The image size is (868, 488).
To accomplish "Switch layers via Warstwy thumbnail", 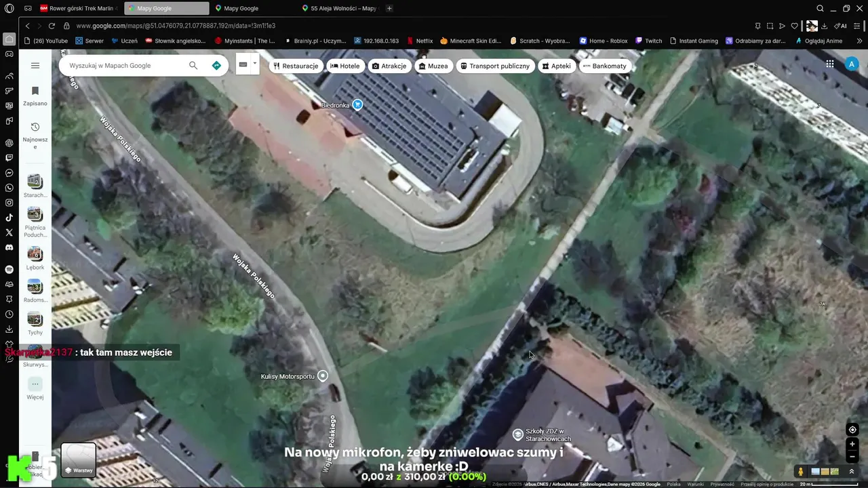I will (x=79, y=460).
